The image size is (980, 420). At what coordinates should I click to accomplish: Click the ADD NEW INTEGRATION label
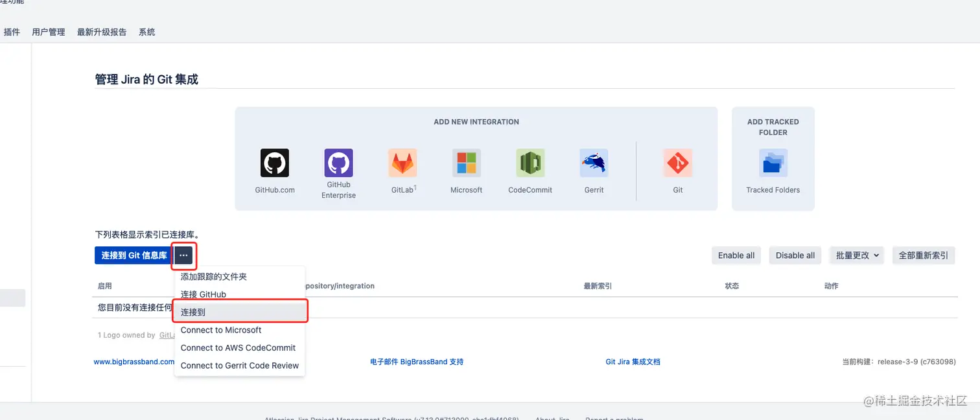pos(476,122)
